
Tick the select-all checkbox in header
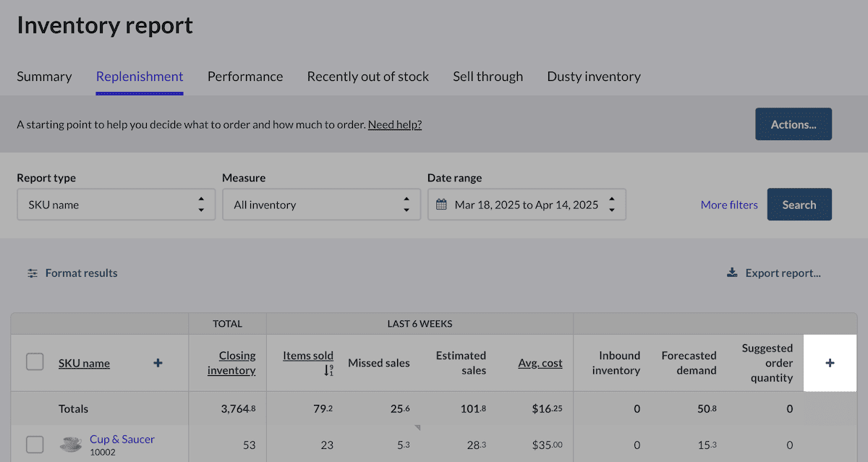click(x=35, y=362)
